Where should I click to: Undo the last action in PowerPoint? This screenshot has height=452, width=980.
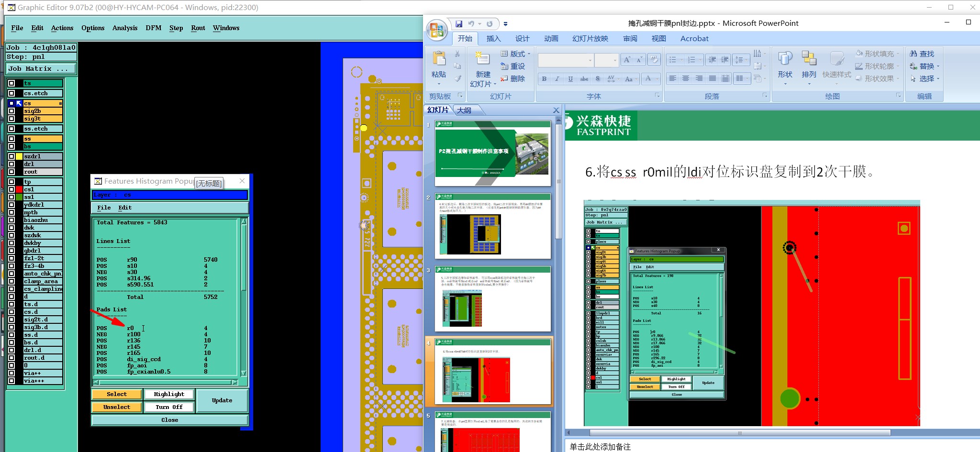[471, 24]
